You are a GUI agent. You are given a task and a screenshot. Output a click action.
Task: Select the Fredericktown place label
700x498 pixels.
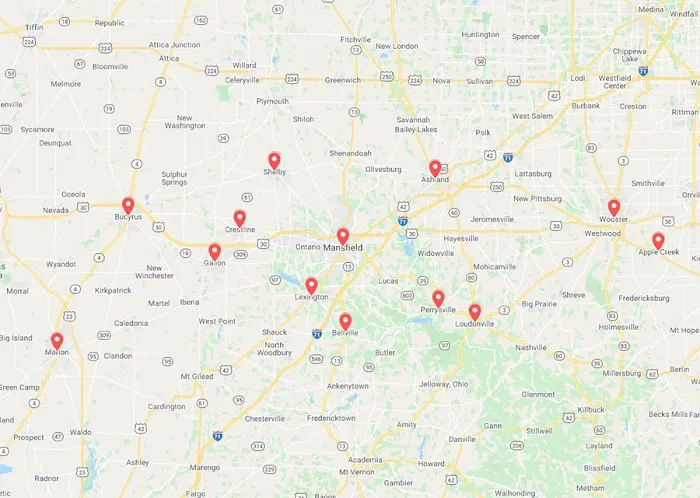click(x=331, y=418)
